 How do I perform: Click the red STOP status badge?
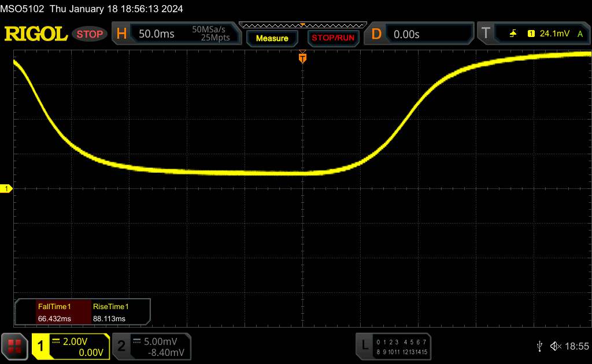[x=90, y=34]
